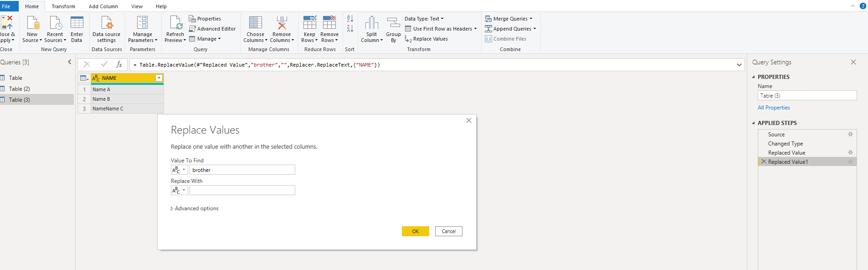Collapse the PROPERTIES section
Screen dimensions: 868x270
point(753,77)
